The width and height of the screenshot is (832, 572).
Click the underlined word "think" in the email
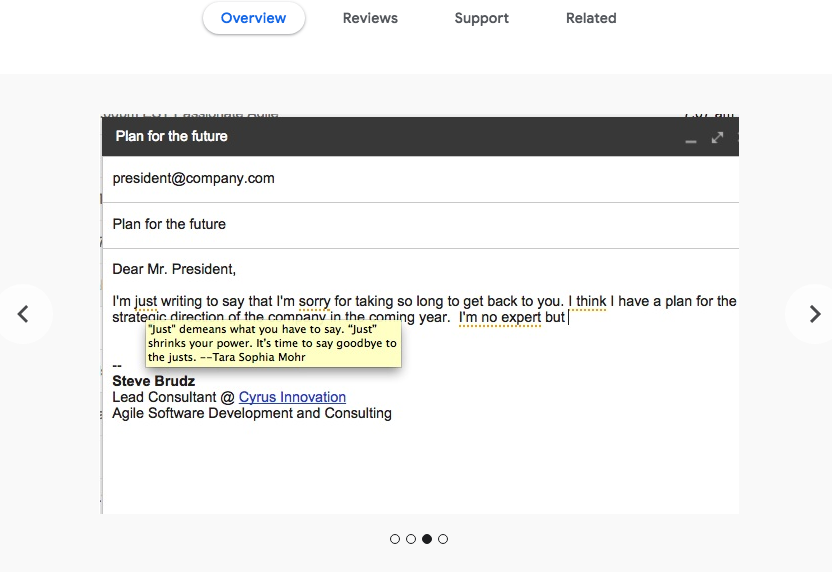591,301
